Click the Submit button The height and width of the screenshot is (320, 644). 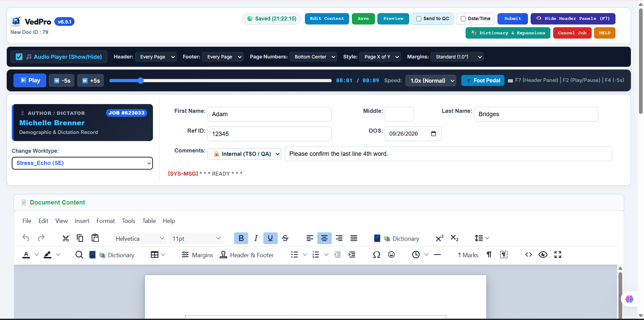click(x=513, y=19)
